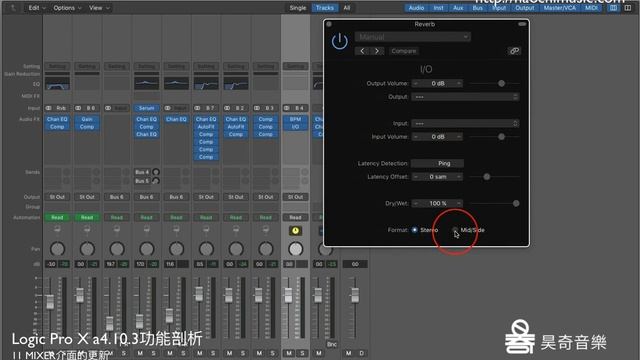Open Bus 6 output slot on Serum strip

click(147, 197)
